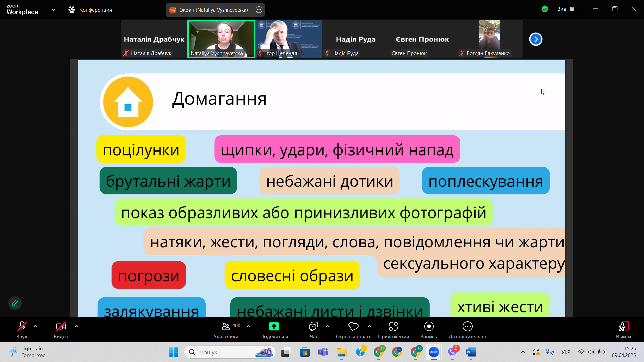Show next participants with blue arrow
Screen dimensions: 644x362
tap(536, 39)
